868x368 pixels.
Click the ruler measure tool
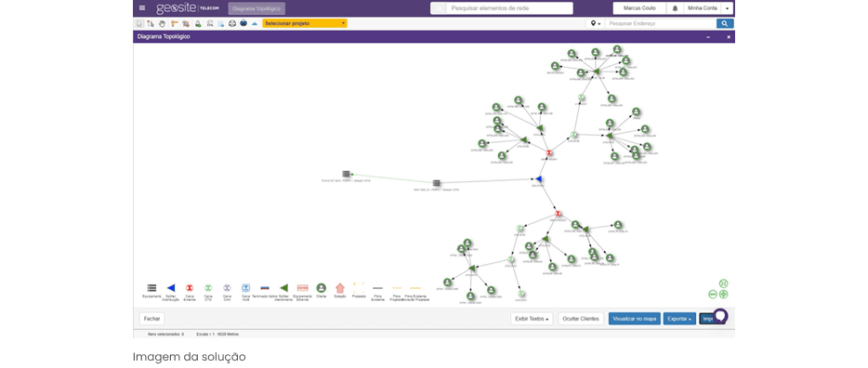[x=175, y=24]
